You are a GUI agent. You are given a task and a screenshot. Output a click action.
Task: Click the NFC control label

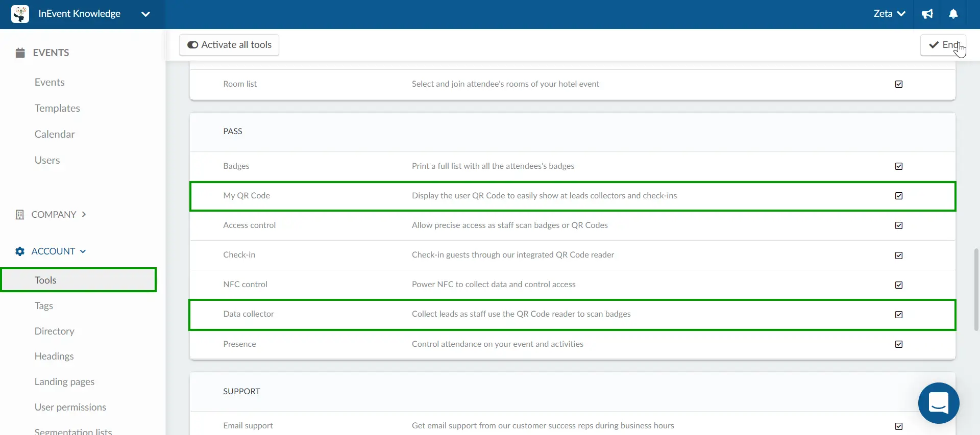[245, 284]
